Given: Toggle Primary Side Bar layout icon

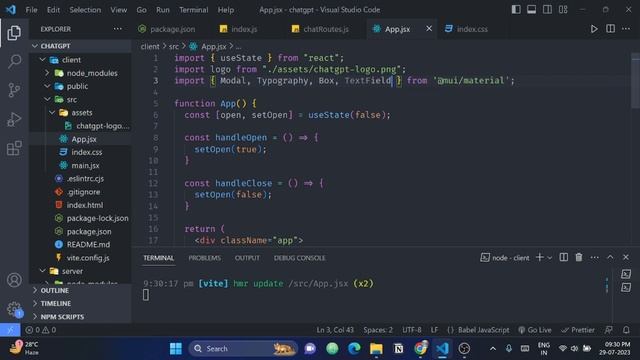Looking at the screenshot, I should (x=516, y=9).
